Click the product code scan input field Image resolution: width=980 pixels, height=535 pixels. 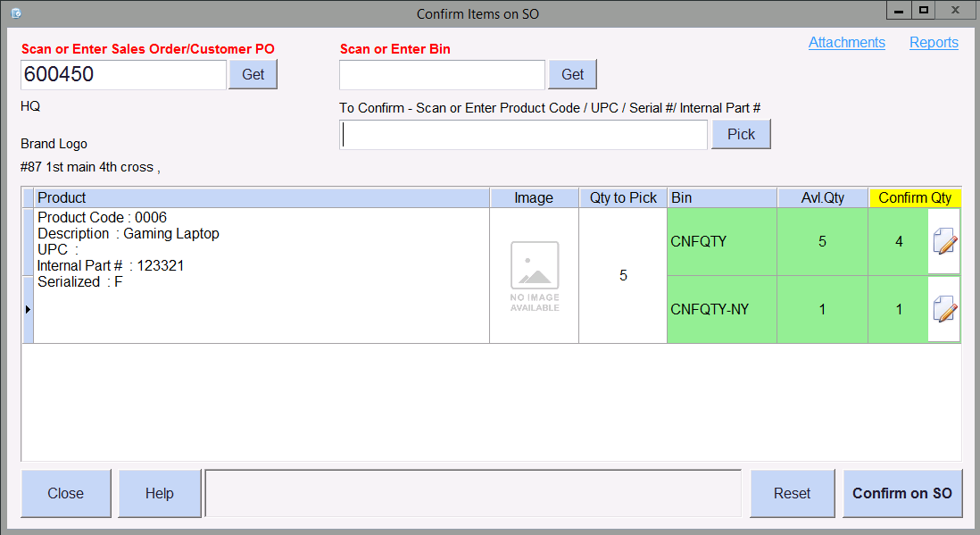(524, 135)
